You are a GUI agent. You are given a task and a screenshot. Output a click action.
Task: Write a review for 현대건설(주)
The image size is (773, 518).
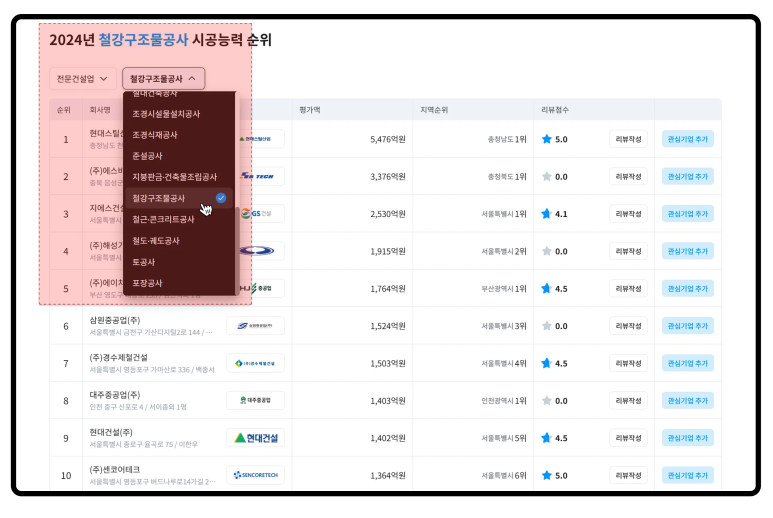coord(628,438)
